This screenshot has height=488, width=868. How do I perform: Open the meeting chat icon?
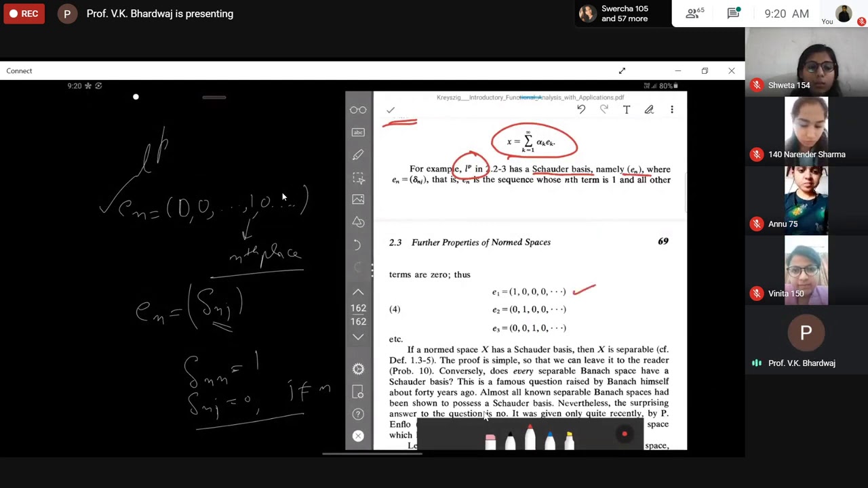[734, 13]
